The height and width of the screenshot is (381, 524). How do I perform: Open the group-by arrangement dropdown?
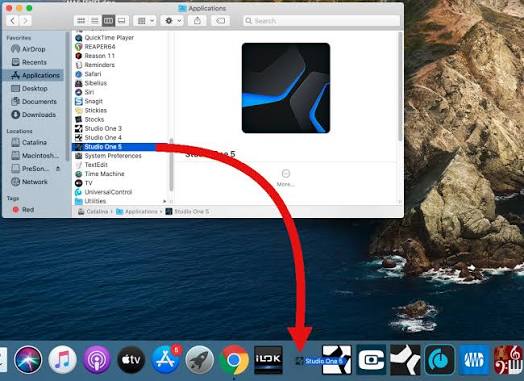(x=145, y=21)
